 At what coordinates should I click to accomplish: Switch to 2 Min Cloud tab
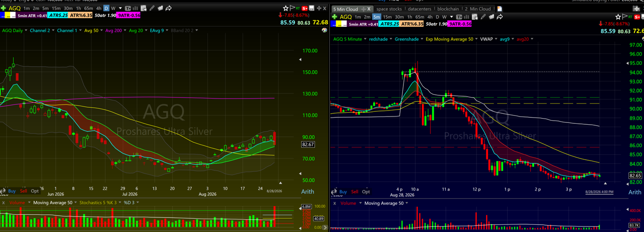[x=477, y=9]
